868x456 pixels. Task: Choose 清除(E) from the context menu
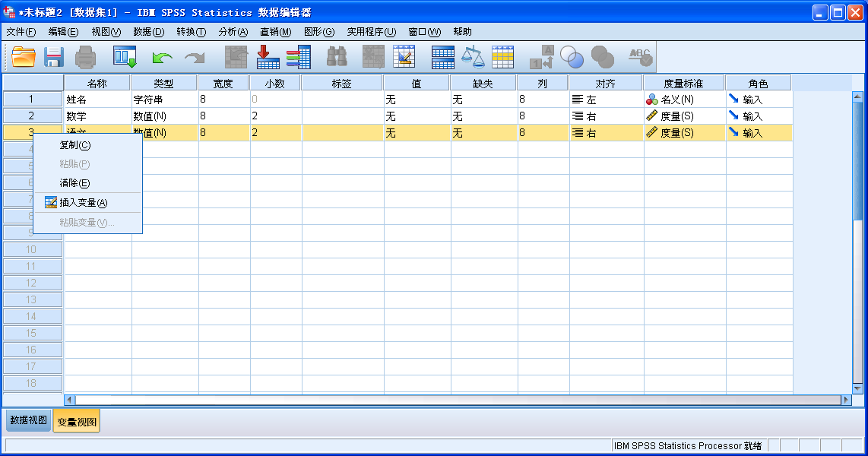(x=87, y=182)
